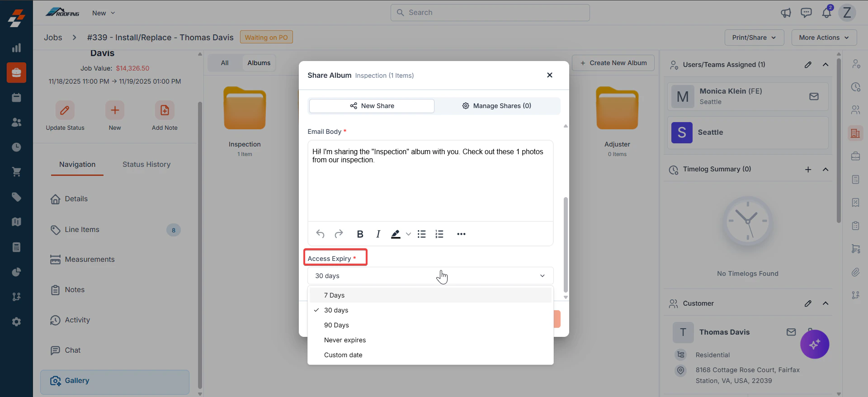Open the Z user profile avatar
The image size is (868, 397).
coord(847,13)
